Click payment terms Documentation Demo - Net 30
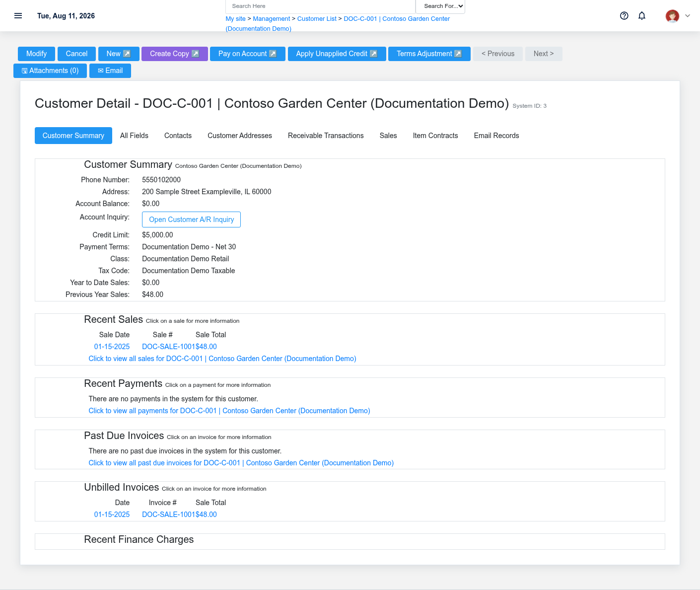700x590 pixels. pos(189,247)
